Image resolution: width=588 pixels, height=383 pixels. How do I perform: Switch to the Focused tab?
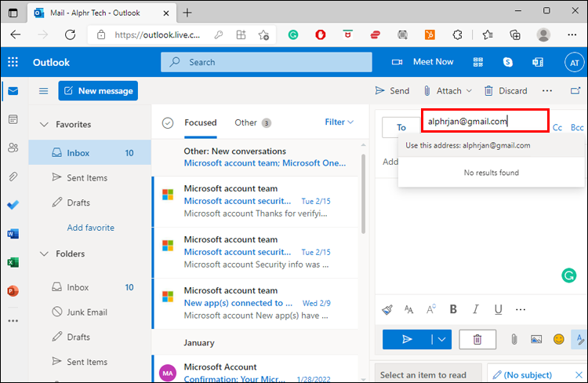pyautogui.click(x=201, y=122)
